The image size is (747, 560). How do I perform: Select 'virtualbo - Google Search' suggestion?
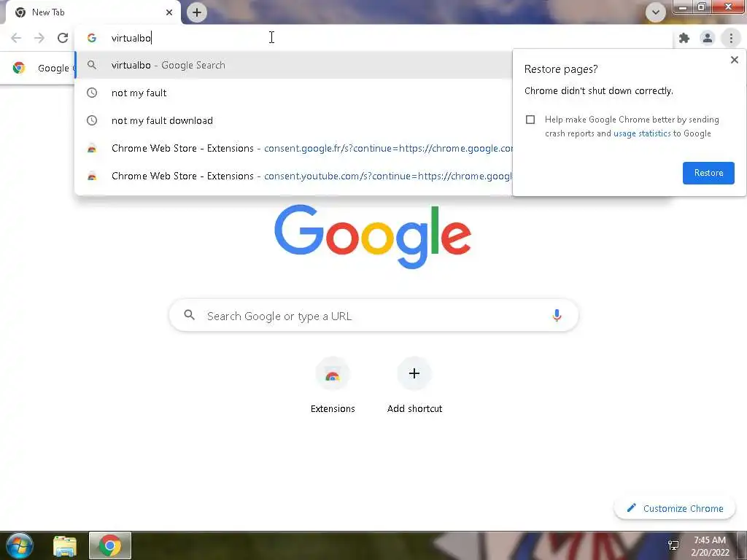point(293,65)
